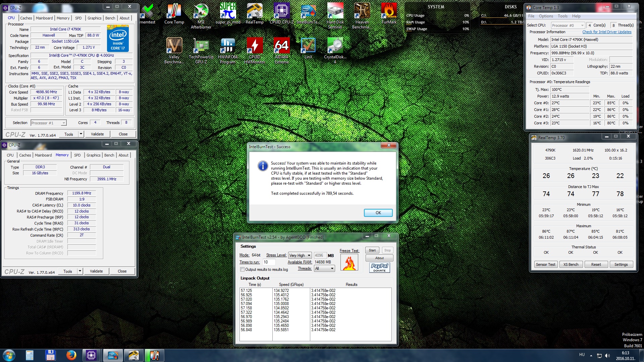Click Sensor Test in RealTemp
The height and width of the screenshot is (362, 644).
click(545, 264)
